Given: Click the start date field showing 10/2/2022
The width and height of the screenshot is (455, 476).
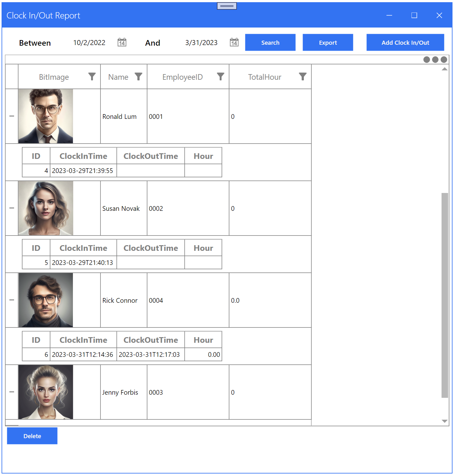Looking at the screenshot, I should [89, 42].
